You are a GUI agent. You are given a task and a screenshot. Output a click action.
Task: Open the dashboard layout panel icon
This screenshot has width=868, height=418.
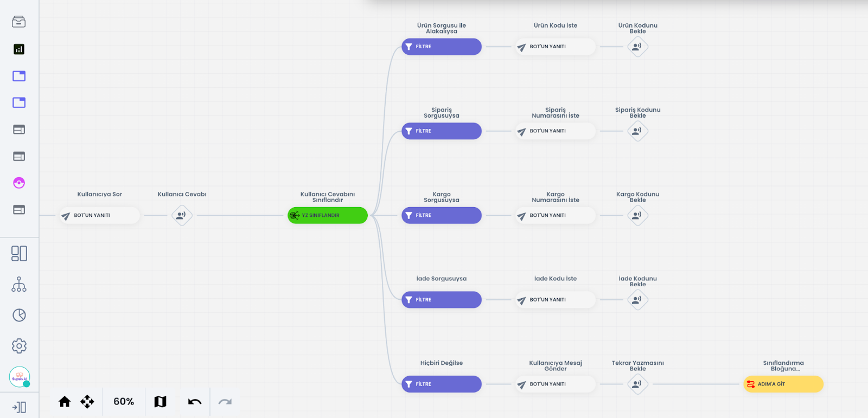coord(19,253)
